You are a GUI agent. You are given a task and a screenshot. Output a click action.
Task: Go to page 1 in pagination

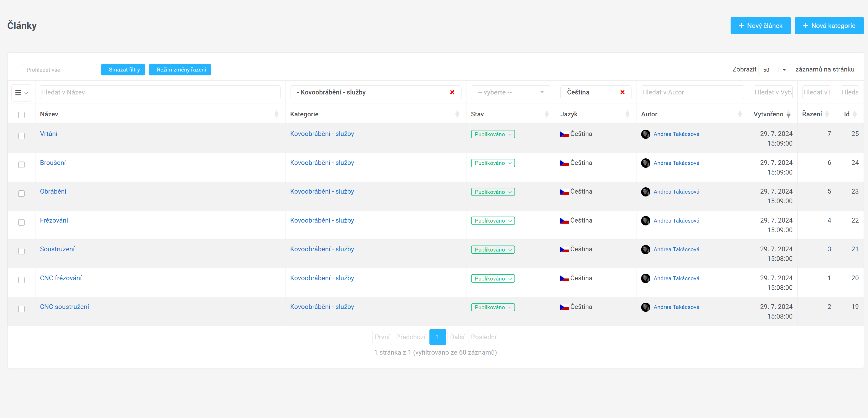(437, 337)
